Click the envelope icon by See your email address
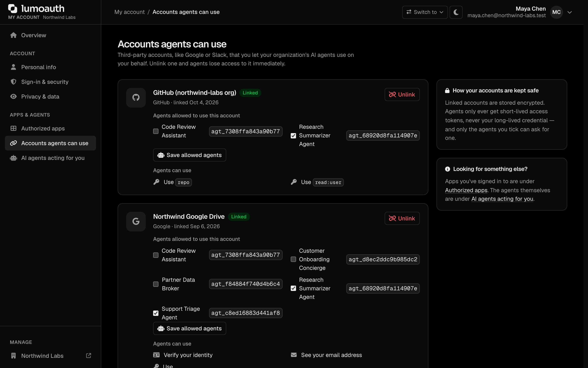This screenshot has width=588, height=368. click(294, 355)
